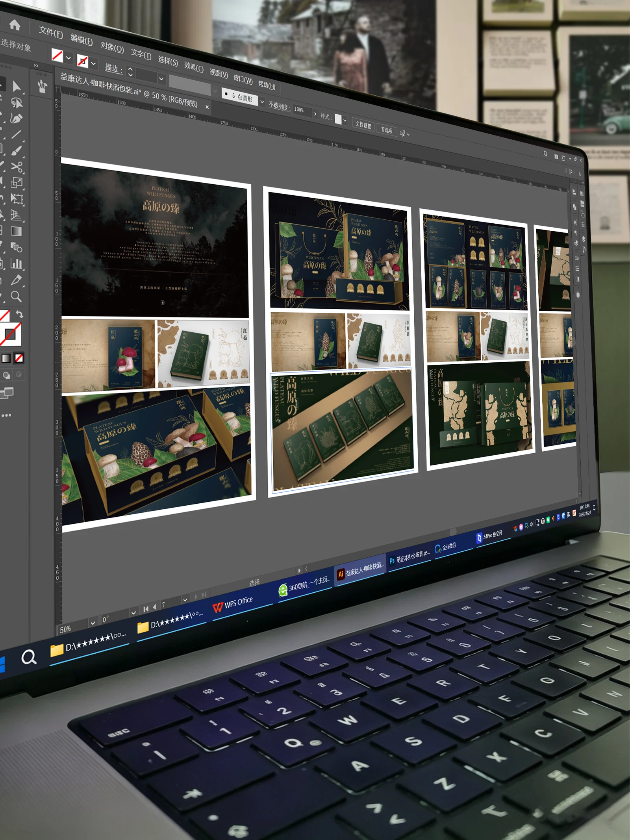The height and width of the screenshot is (840, 630).
Task: Open Edit Toolbar three-dots menu
Action: 6,415
